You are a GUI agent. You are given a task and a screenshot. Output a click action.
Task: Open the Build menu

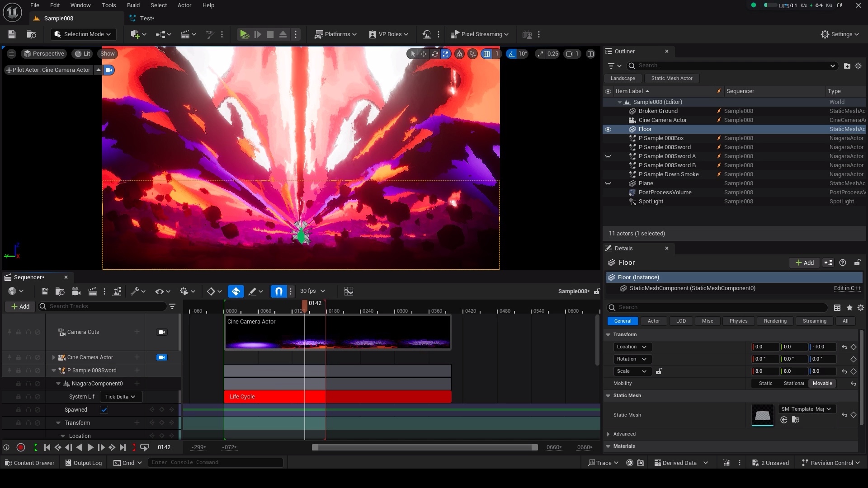click(132, 5)
